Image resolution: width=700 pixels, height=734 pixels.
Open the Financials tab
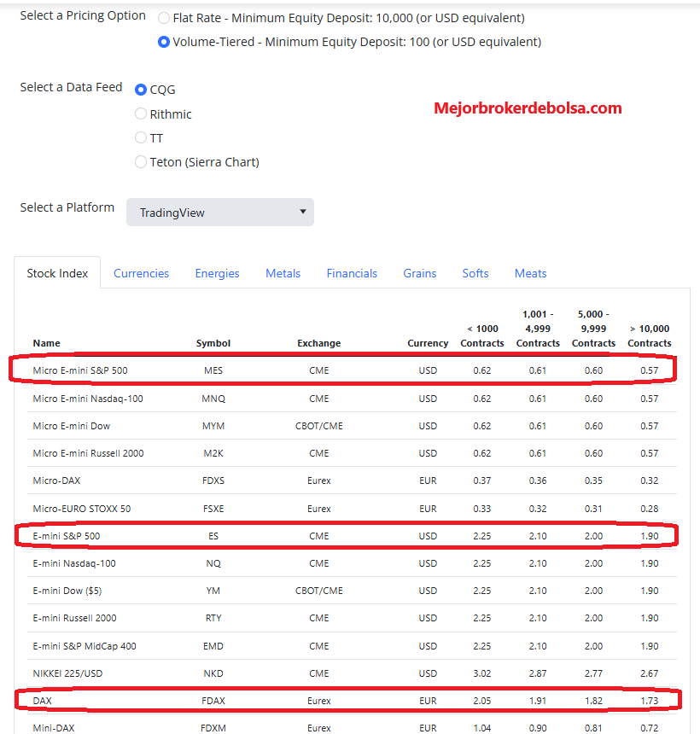point(352,273)
